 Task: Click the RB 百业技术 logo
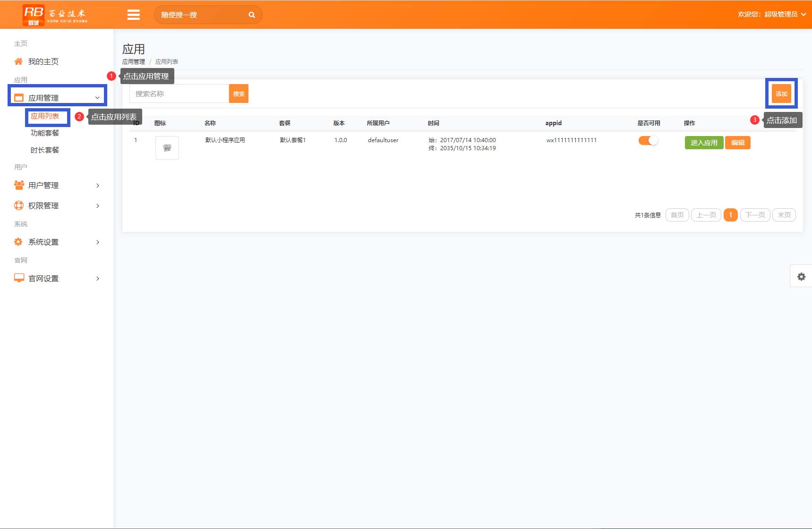(x=55, y=15)
